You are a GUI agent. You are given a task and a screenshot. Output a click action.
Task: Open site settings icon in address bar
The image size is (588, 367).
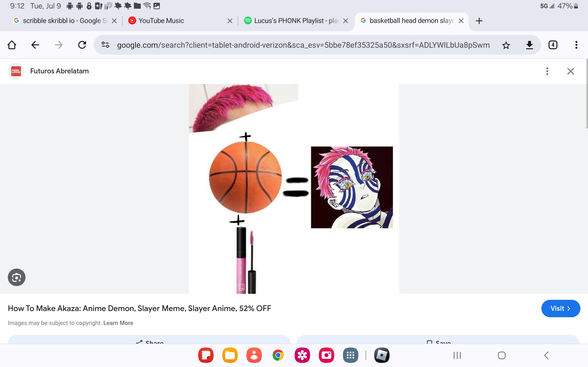pyautogui.click(x=105, y=45)
